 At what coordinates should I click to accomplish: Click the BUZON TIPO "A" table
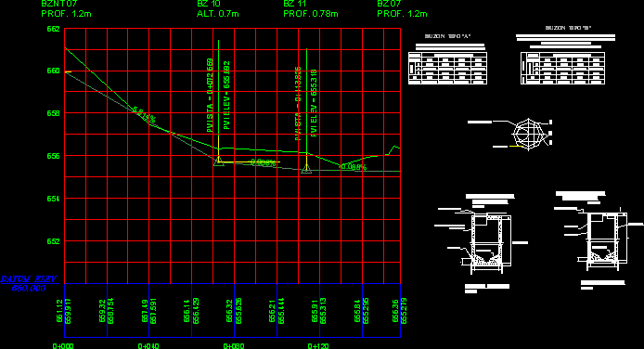tap(447, 68)
